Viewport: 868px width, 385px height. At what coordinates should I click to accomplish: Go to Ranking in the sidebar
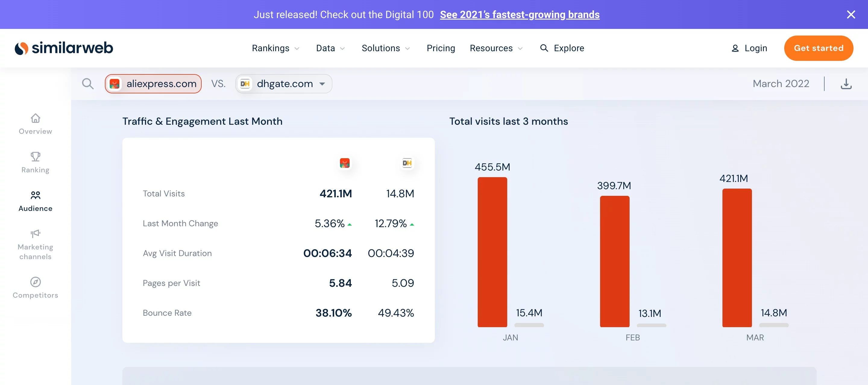point(35,163)
